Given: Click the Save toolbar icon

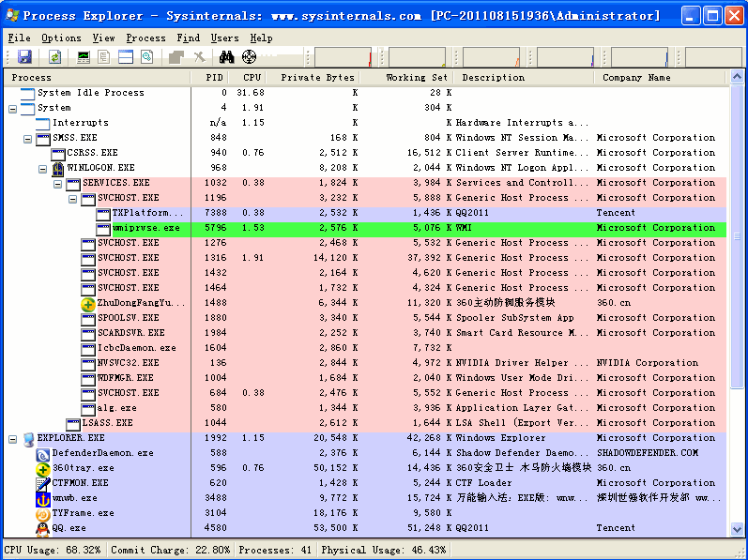Looking at the screenshot, I should pyautogui.click(x=24, y=57).
